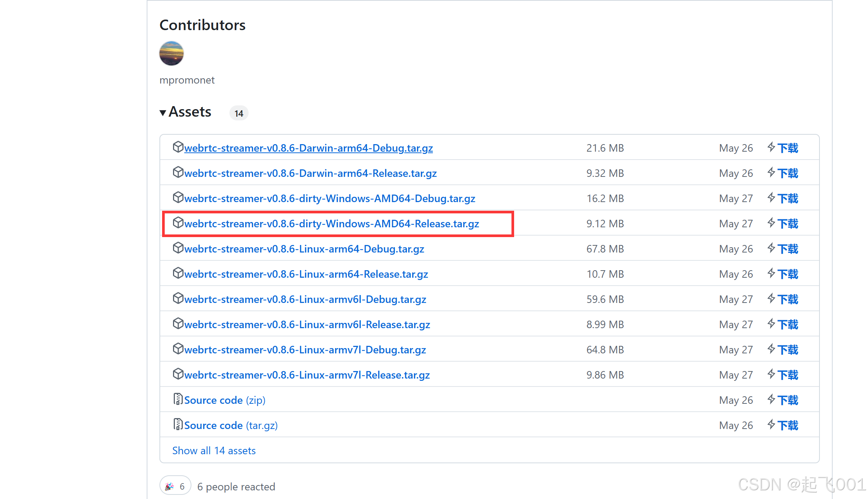
Task: Click package icon for Linux-armv7l-Release asset
Action: (x=178, y=374)
